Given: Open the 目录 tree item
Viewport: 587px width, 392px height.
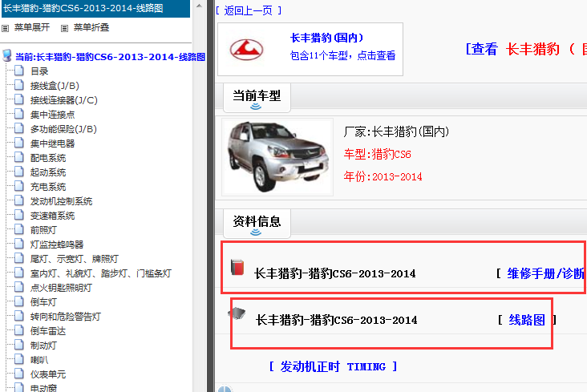Looking at the screenshot, I should pos(39,71).
